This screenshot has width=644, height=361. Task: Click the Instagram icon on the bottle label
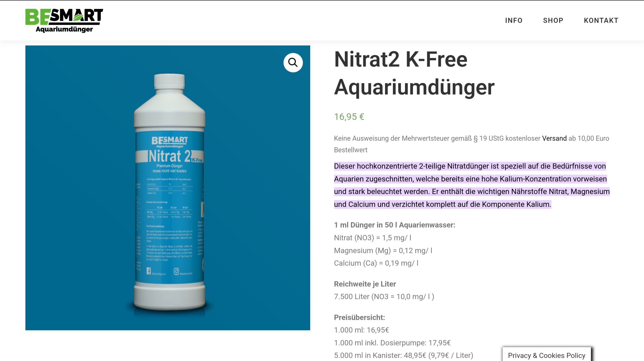click(176, 271)
